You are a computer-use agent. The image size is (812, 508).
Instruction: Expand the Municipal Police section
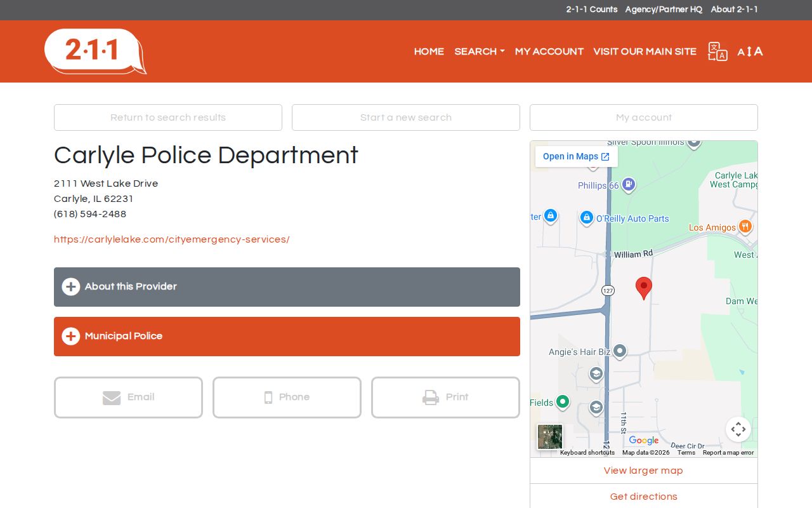click(287, 337)
